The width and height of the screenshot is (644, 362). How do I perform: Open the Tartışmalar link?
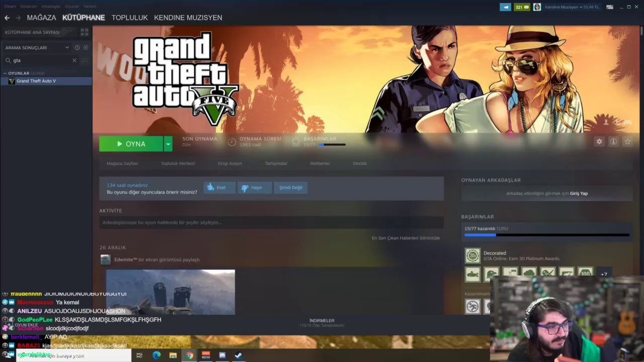click(276, 163)
